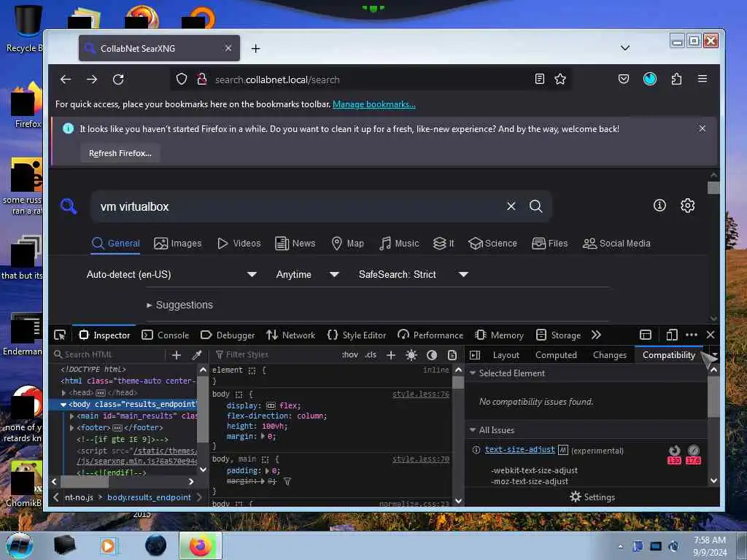
Task: Open the Extensions puzzle icon
Action: [x=676, y=79]
